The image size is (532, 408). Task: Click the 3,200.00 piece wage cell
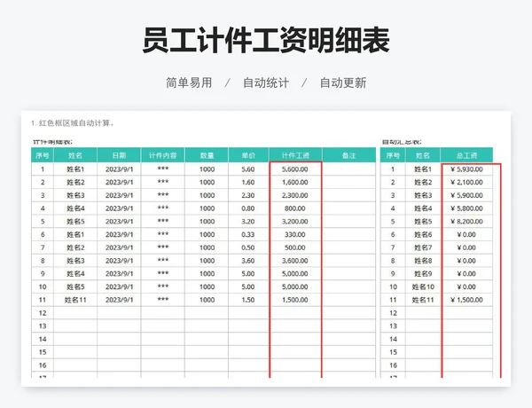[x=295, y=222]
